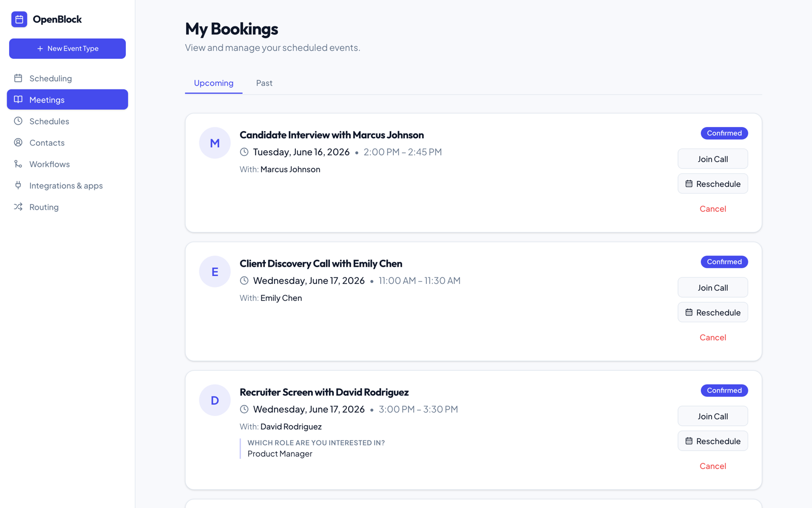Cancel the Emily Chen discovery call
Image resolution: width=812 pixels, height=508 pixels.
[713, 337]
